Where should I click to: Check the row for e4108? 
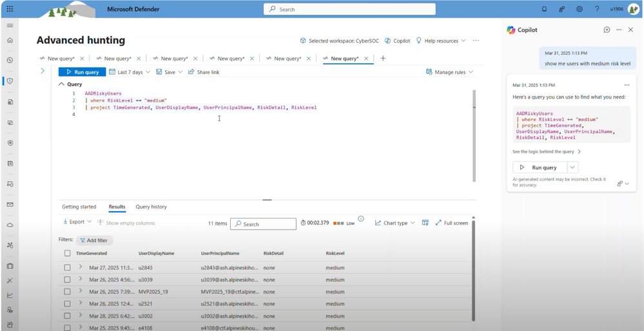pos(67,328)
